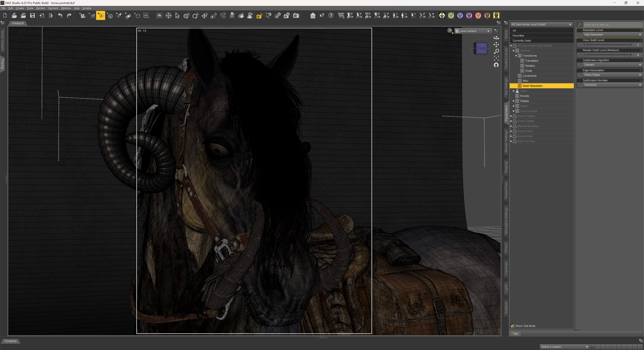Switch to the Scene side tab
Screen dimensions: 644x350
click(x=506, y=35)
